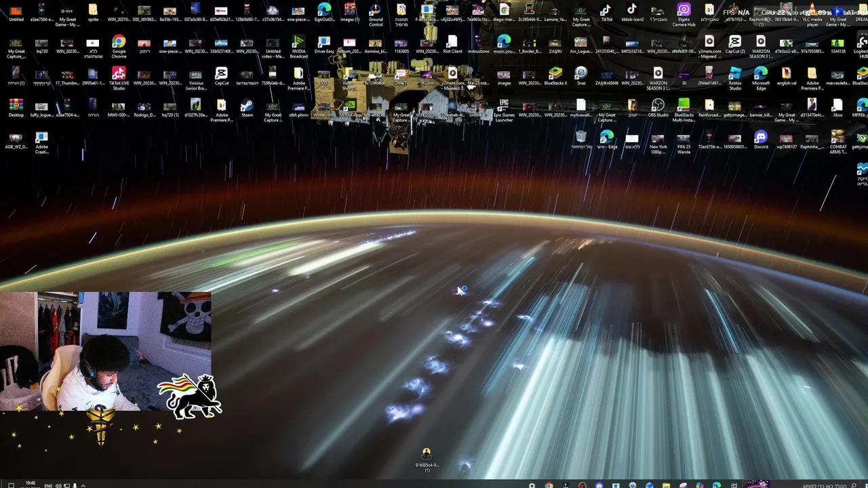This screenshot has width=868, height=488.
Task: Launch TikTok LIVE Studio from desktop
Action: [x=119, y=79]
